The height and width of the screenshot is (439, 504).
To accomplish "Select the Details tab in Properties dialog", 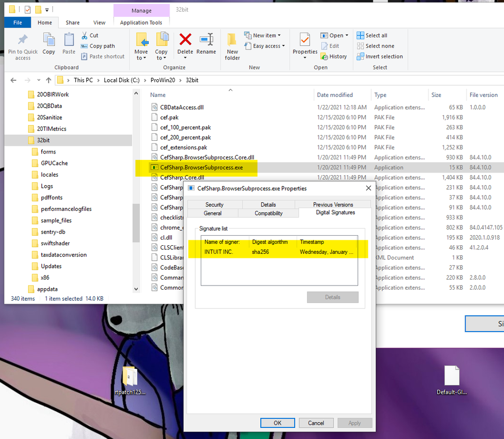I will pos(268,204).
